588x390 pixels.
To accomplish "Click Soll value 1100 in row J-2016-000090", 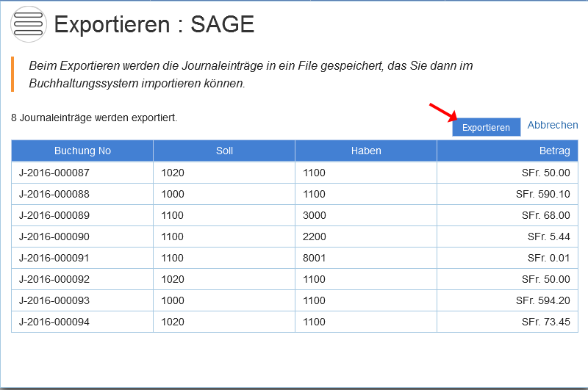I will click(172, 236).
